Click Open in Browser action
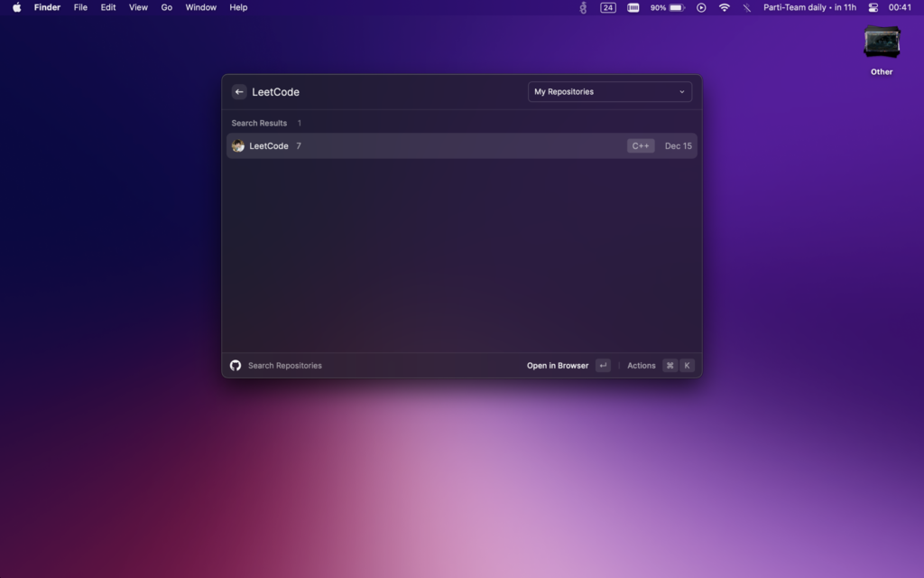The width and height of the screenshot is (924, 578). click(558, 366)
